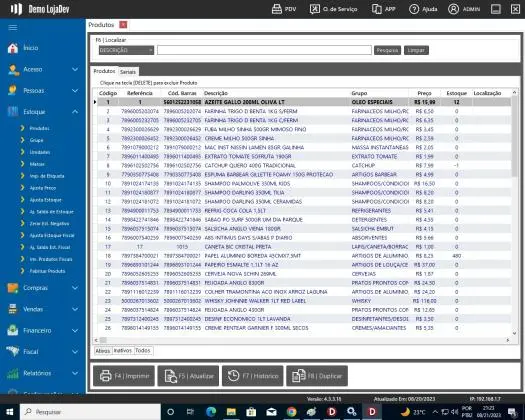Switch to the Seriais tab
Viewport: 525px width, 420px height.
click(x=128, y=72)
